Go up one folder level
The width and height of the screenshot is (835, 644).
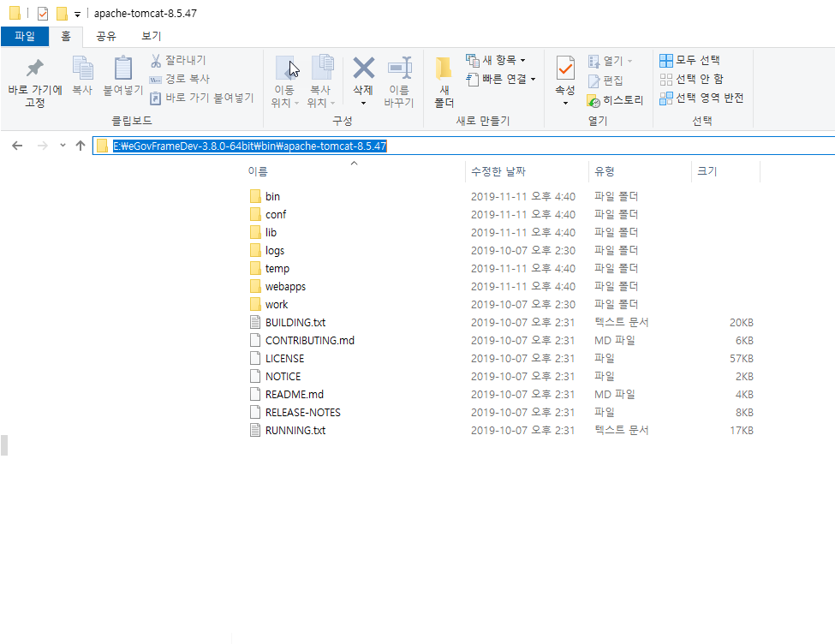[x=81, y=146]
